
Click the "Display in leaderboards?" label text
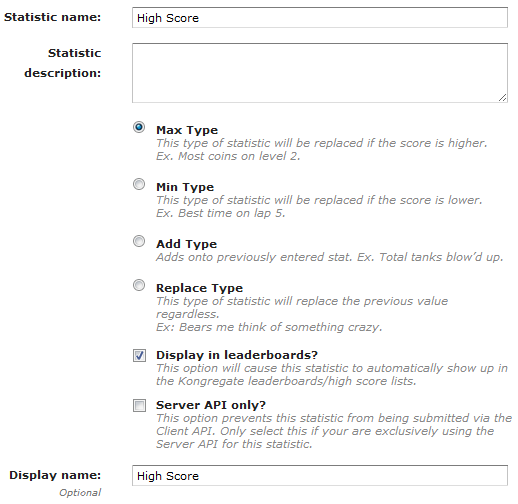click(x=237, y=355)
